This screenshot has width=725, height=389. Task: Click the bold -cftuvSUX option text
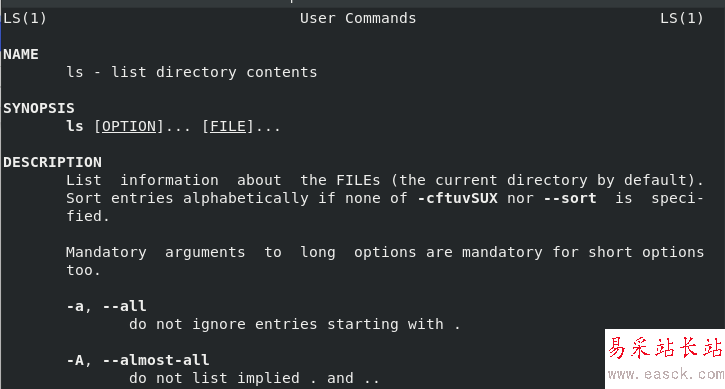pos(457,198)
